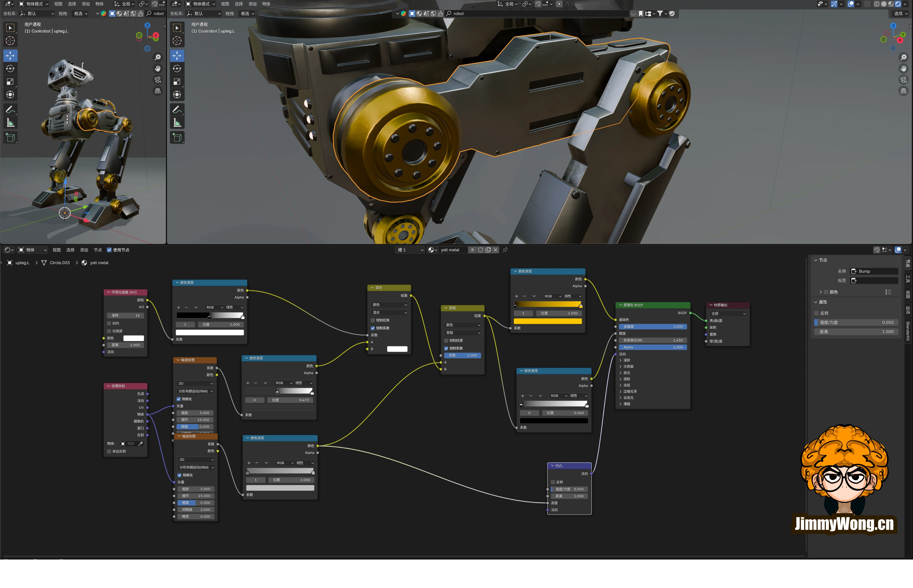The image size is (913, 588).
Task: Toggle the Use Nodes checkbox
Action: click(x=109, y=250)
